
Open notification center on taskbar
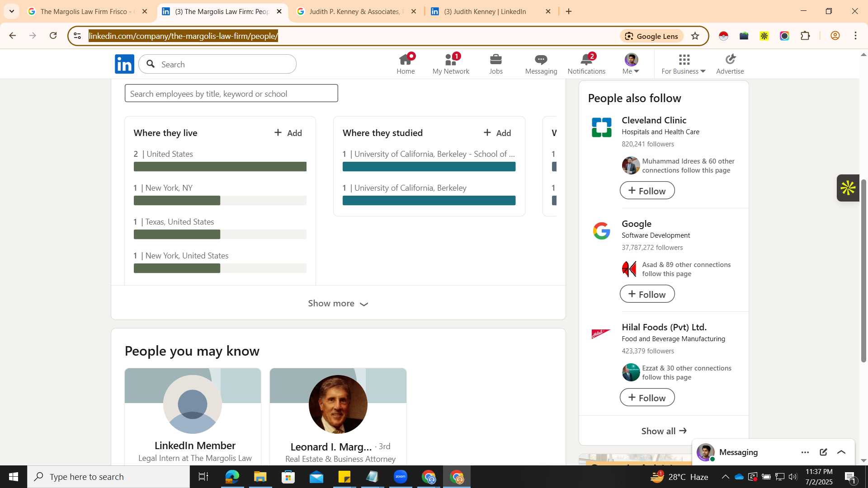click(850, 477)
